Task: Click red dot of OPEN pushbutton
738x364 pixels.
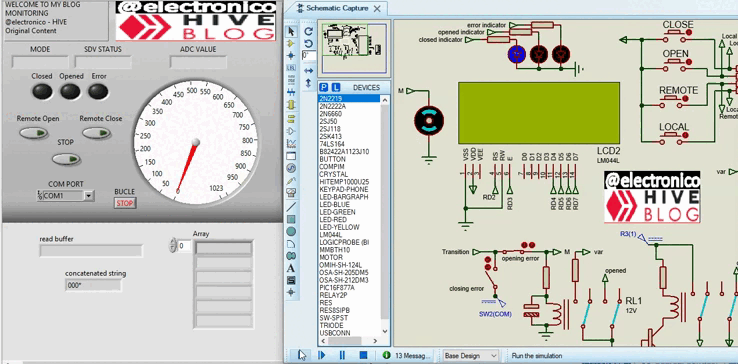Action: 689,62
